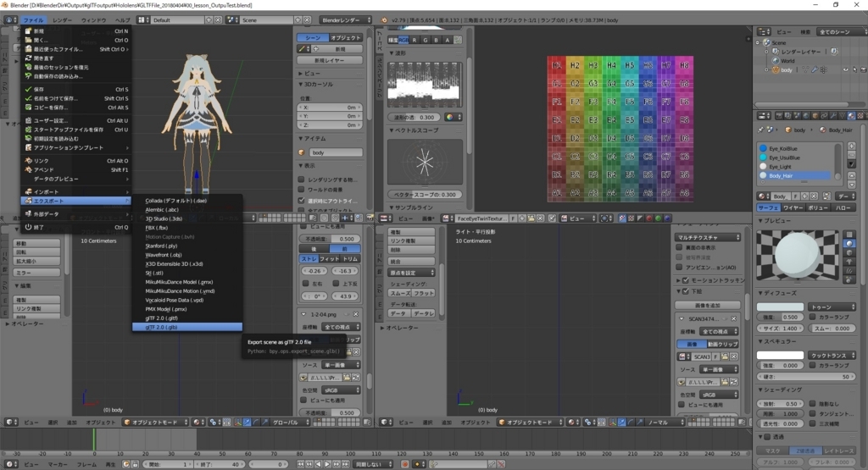Click the object cube icon beside body field
The image size is (868, 470).
tap(302, 152)
